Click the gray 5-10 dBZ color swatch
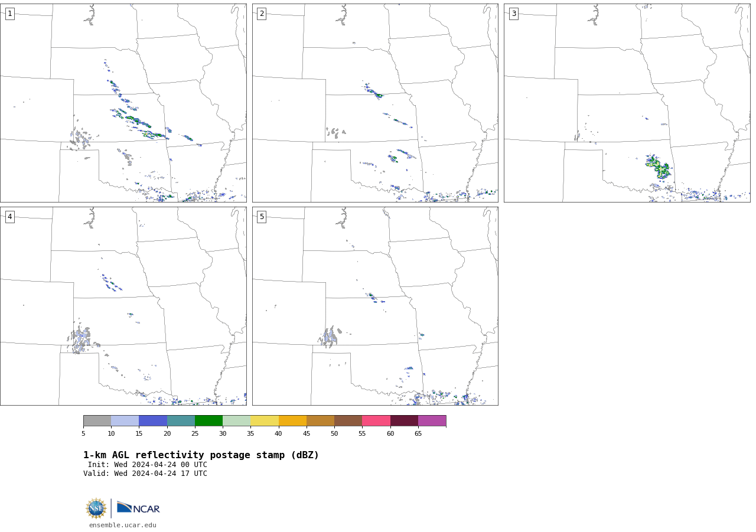The height and width of the screenshot is (532, 756). (x=97, y=420)
